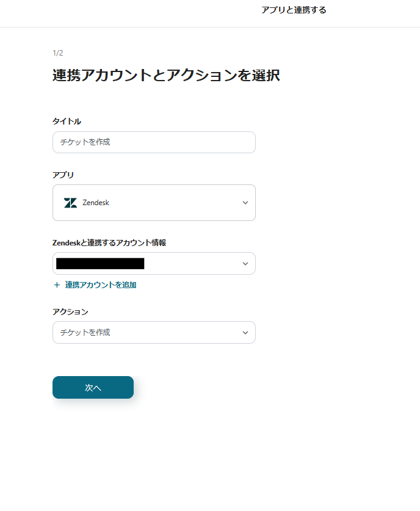420x511 pixels.
Task: Click the 連携アカウントとアクションを選択 heading
Action: pos(166,76)
